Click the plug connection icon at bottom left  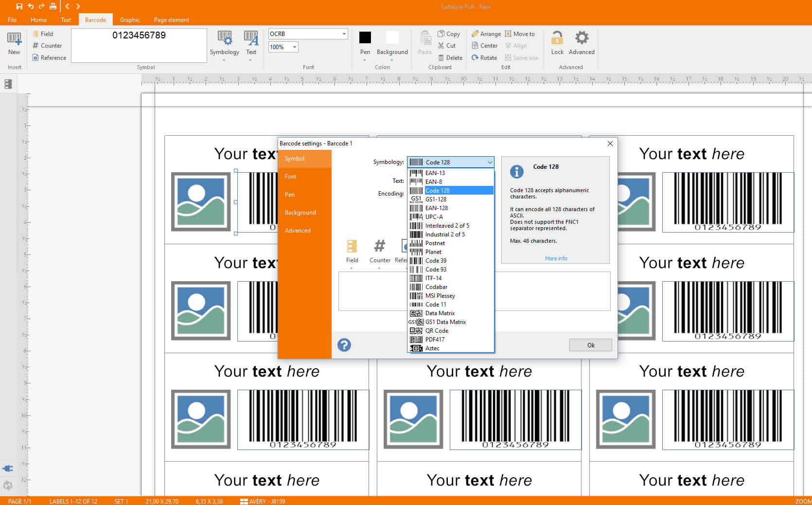[8, 469]
